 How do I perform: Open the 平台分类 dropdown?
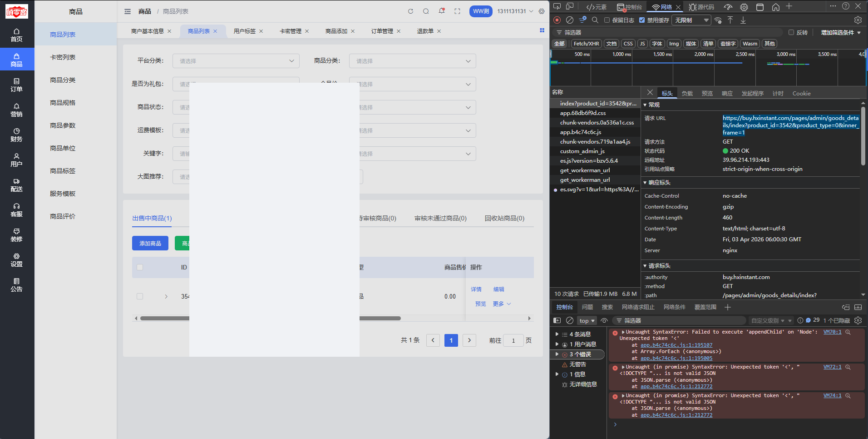[236, 61]
